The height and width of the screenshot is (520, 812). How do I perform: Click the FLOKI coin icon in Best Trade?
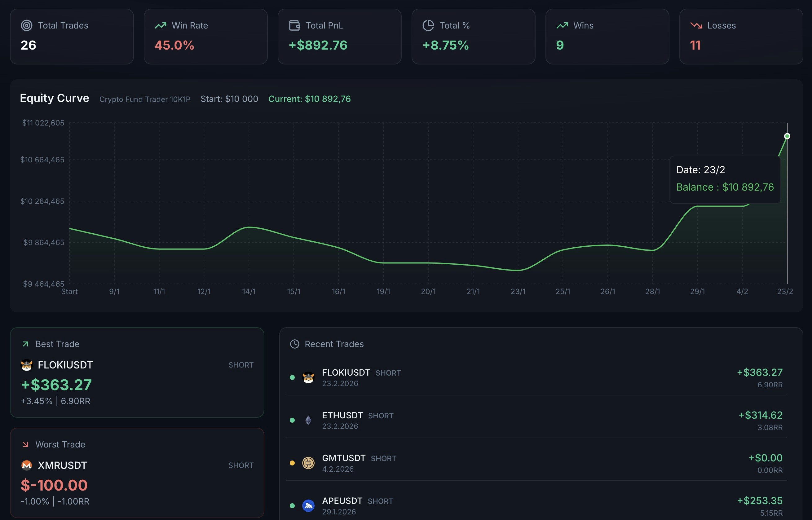point(27,365)
